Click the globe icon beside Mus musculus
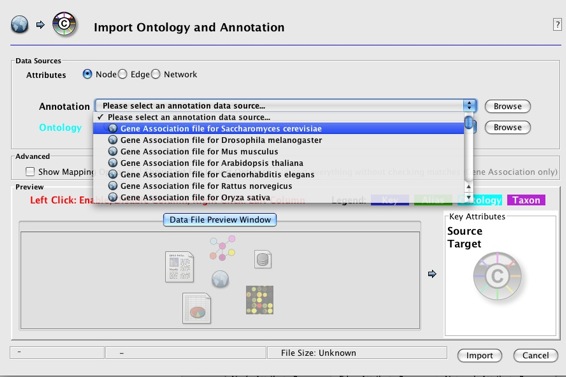Image resolution: width=566 pixels, height=377 pixels. coord(113,151)
